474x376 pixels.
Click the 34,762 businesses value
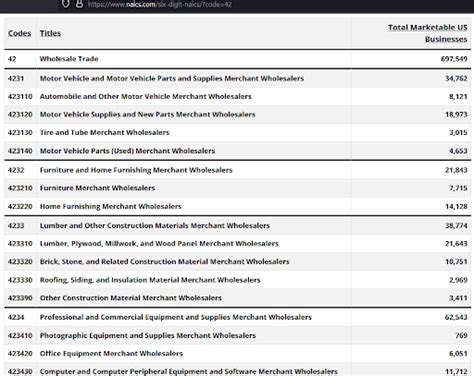pyautogui.click(x=456, y=78)
